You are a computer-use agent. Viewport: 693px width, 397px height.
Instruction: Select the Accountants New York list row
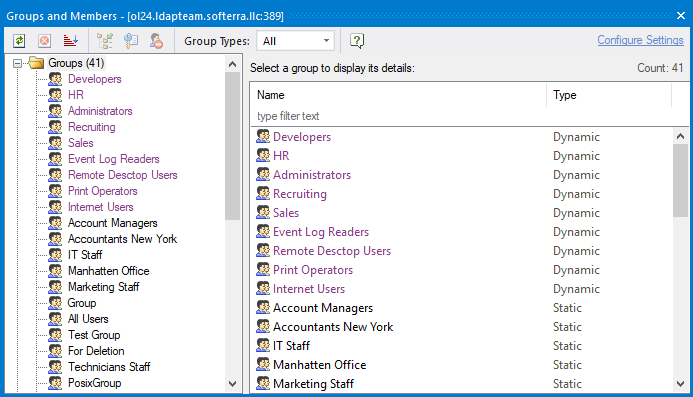click(463, 327)
